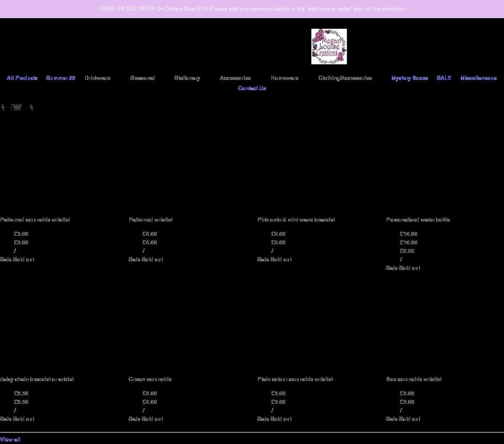Go to Mystery Boxes page
Screen dimensions: 504x444
410,78
